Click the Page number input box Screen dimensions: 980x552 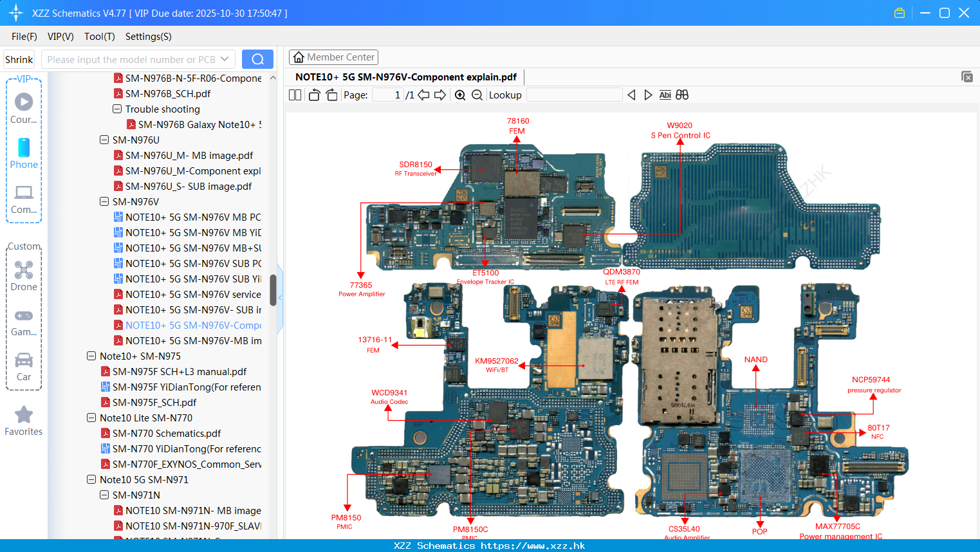388,95
